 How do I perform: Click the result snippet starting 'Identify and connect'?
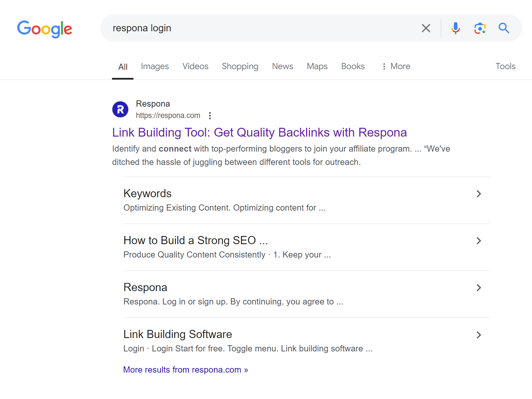pos(281,155)
